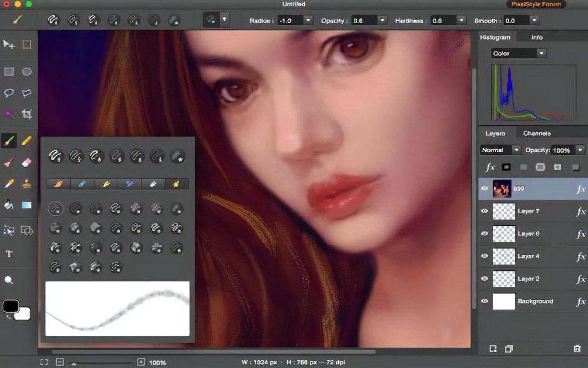This screenshot has height=368, width=588.
Task: Open the PaintStyle Forum link
Action: [535, 4]
